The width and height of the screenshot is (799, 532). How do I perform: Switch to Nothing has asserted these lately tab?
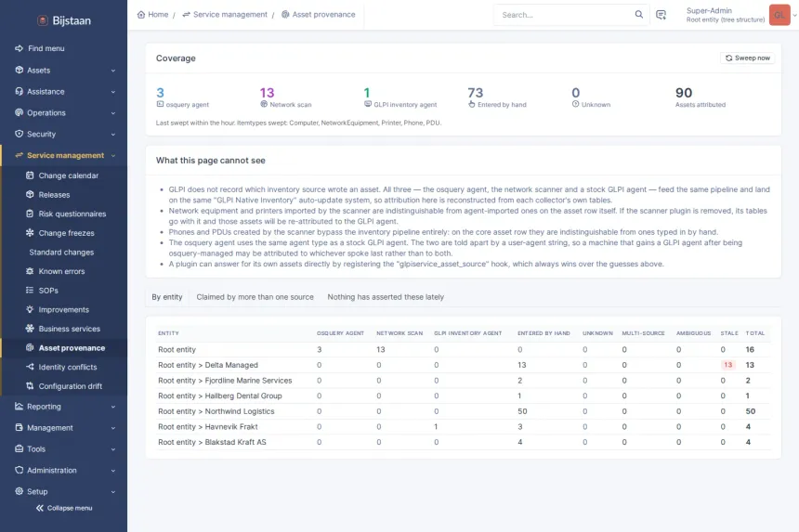point(386,297)
